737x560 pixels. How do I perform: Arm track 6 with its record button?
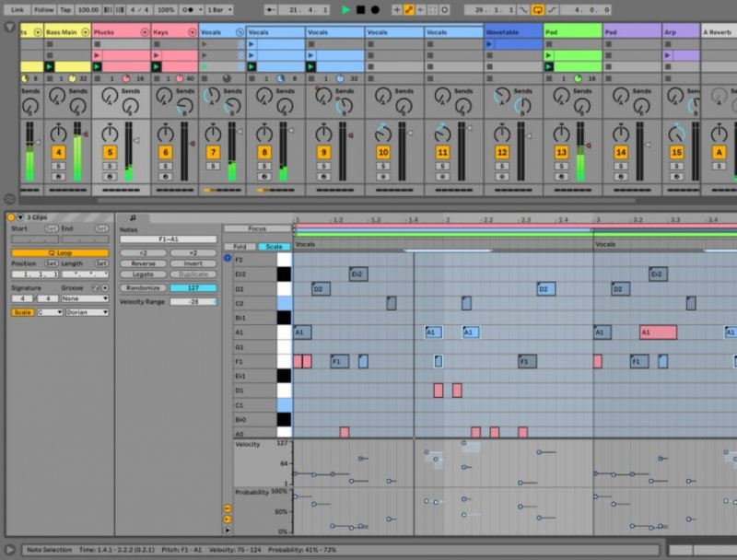pos(165,176)
